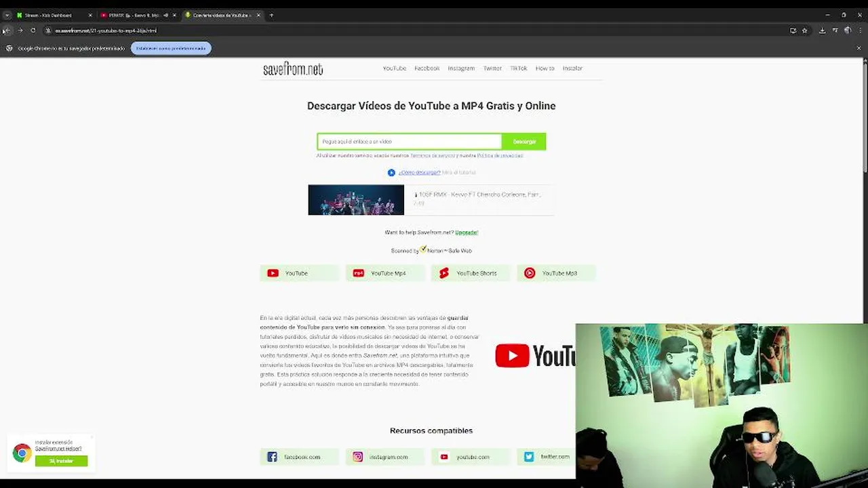The image size is (868, 488).
Task: Open the Chrome downloads icon
Action: point(822,30)
